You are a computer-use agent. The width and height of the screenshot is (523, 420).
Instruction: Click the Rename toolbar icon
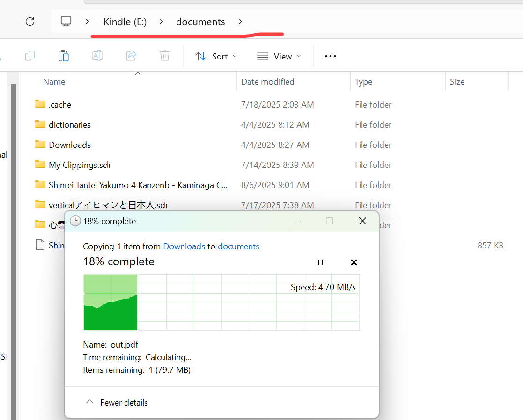tap(97, 56)
